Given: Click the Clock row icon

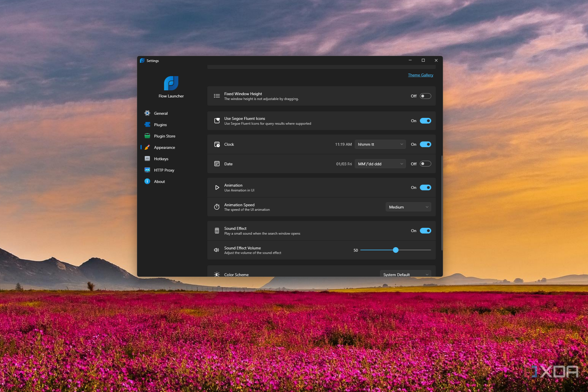Looking at the screenshot, I should [217, 144].
